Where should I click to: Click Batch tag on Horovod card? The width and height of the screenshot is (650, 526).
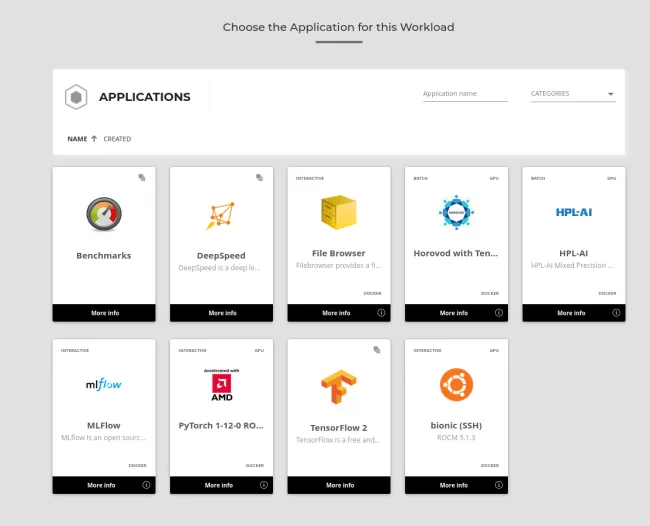click(x=420, y=178)
